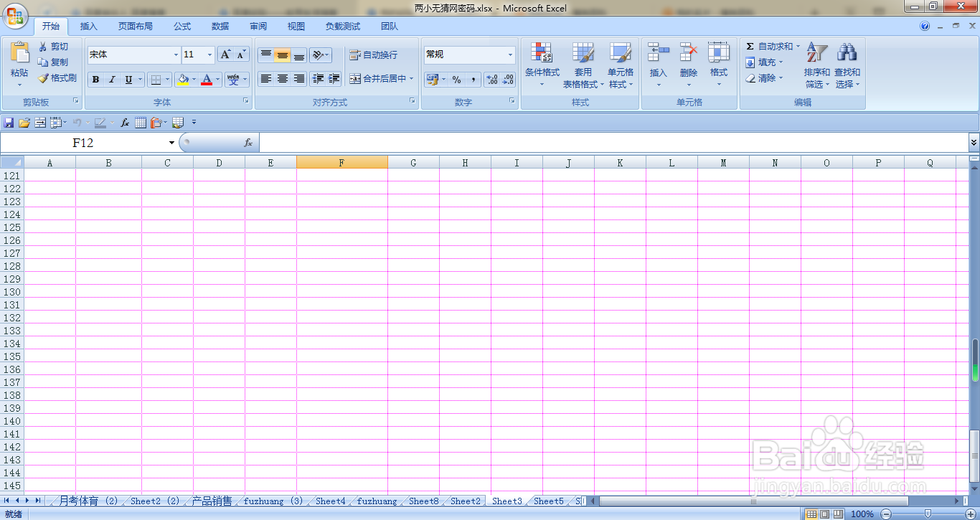The height and width of the screenshot is (520, 980).
Task: Apply the yellow fill color bucket
Action: pyautogui.click(x=183, y=80)
